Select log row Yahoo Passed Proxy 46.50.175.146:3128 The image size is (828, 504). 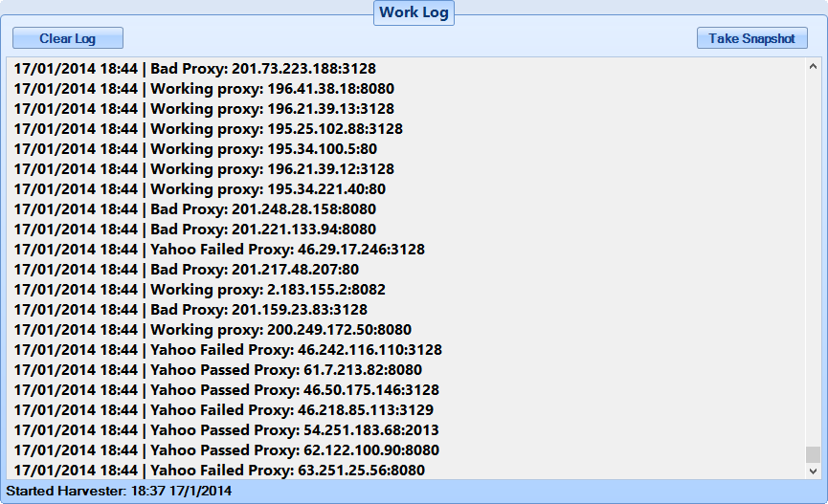(227, 389)
